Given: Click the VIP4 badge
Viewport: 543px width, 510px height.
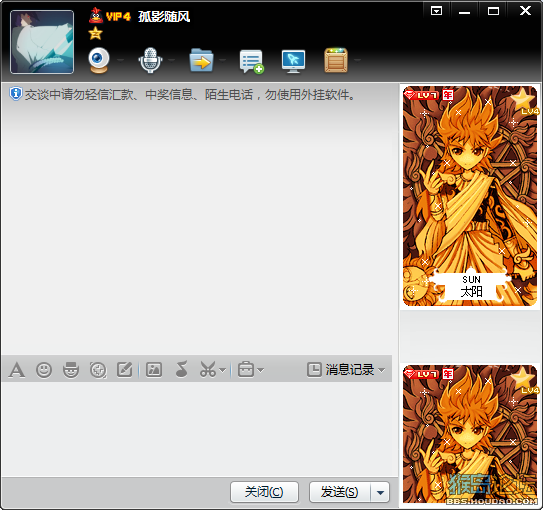Looking at the screenshot, I should coord(118,16).
